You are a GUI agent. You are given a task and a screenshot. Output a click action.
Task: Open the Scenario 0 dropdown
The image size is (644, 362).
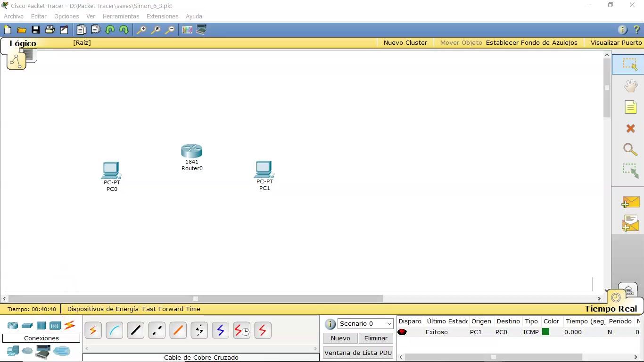pos(365,324)
